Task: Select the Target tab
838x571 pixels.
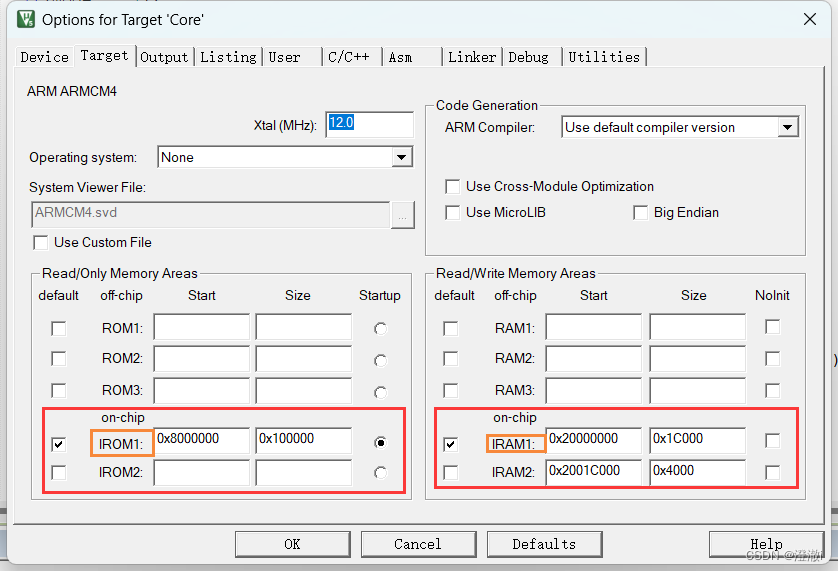Action: point(104,56)
